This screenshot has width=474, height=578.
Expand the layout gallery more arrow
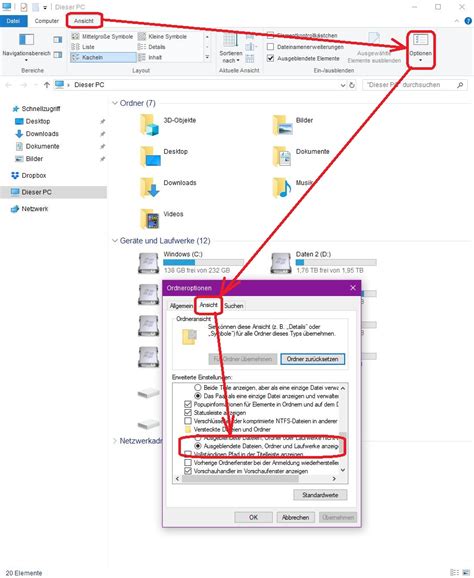click(207, 57)
